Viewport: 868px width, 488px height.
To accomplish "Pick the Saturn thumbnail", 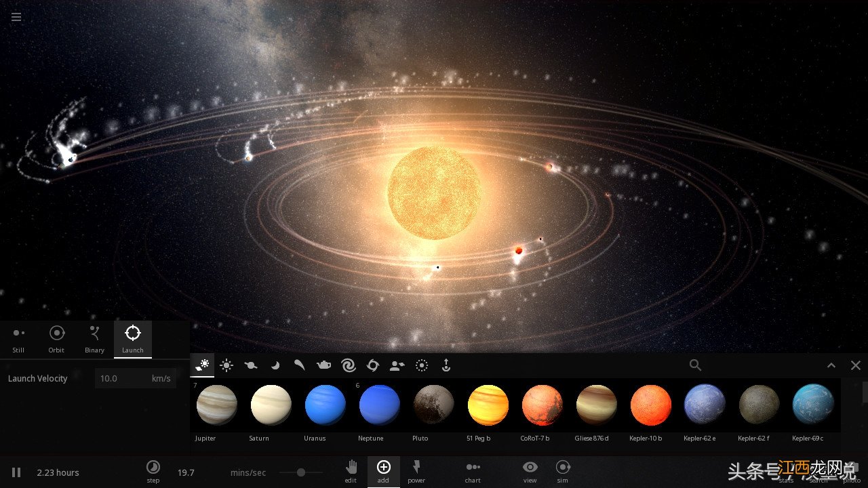I will tap(271, 405).
